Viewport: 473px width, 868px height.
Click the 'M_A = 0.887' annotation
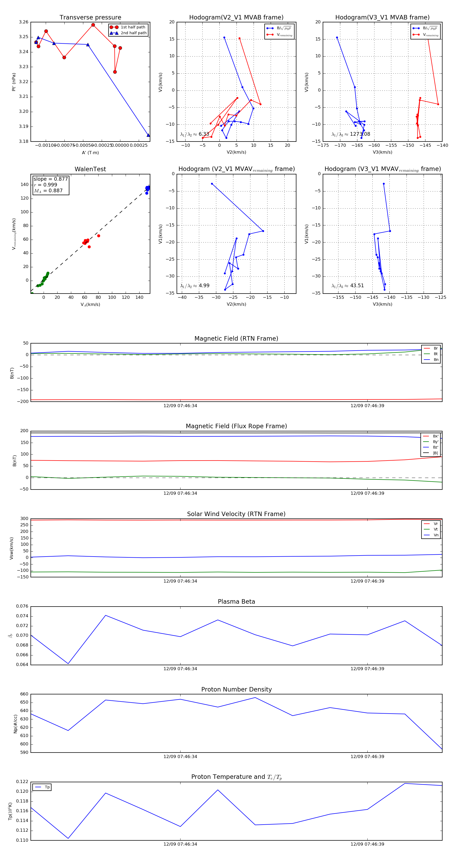pos(48,191)
